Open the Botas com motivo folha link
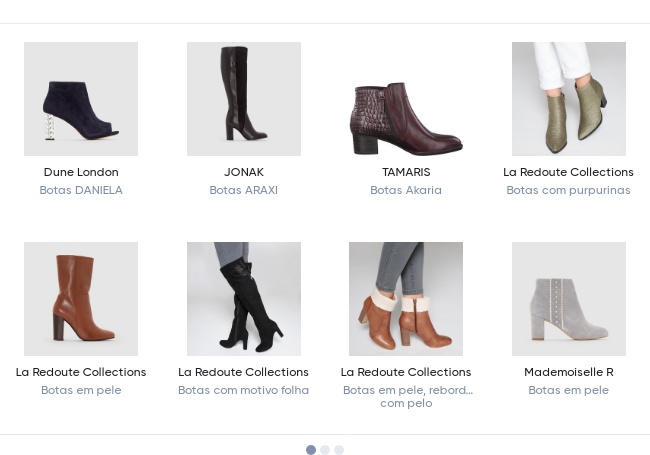This screenshot has height=455, width=650. click(x=243, y=390)
